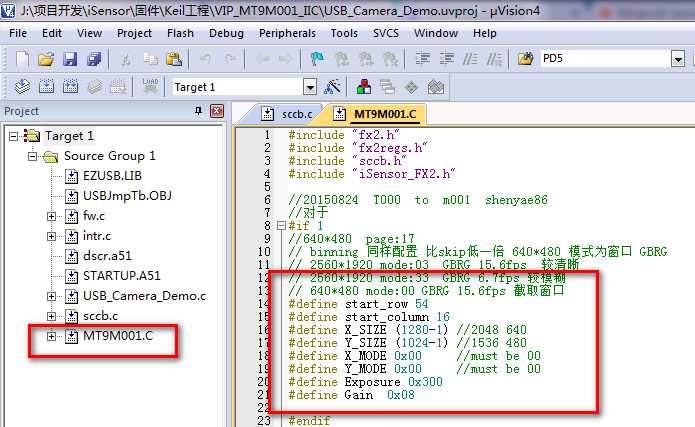Click the PD5 find text field
695x427 pixels.
pos(605,59)
